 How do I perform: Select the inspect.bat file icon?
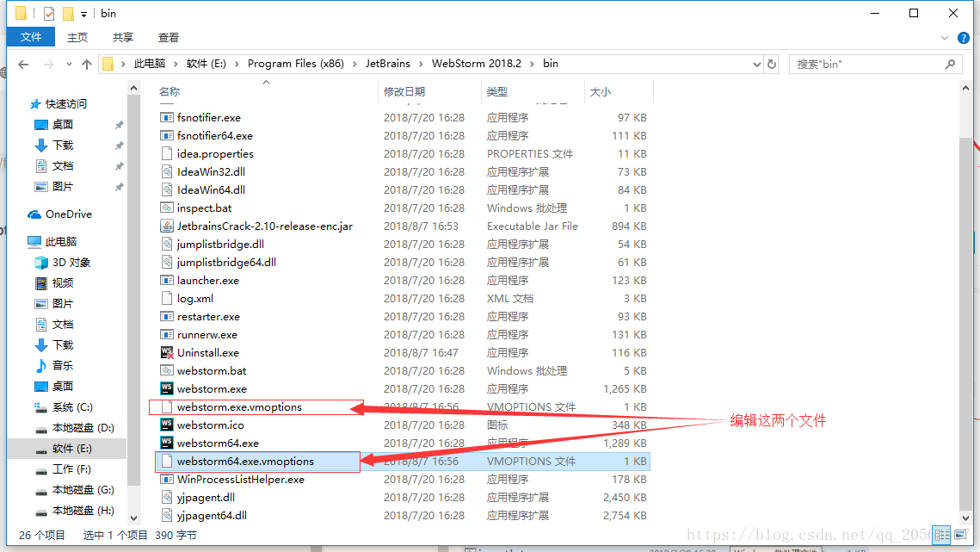click(x=166, y=208)
